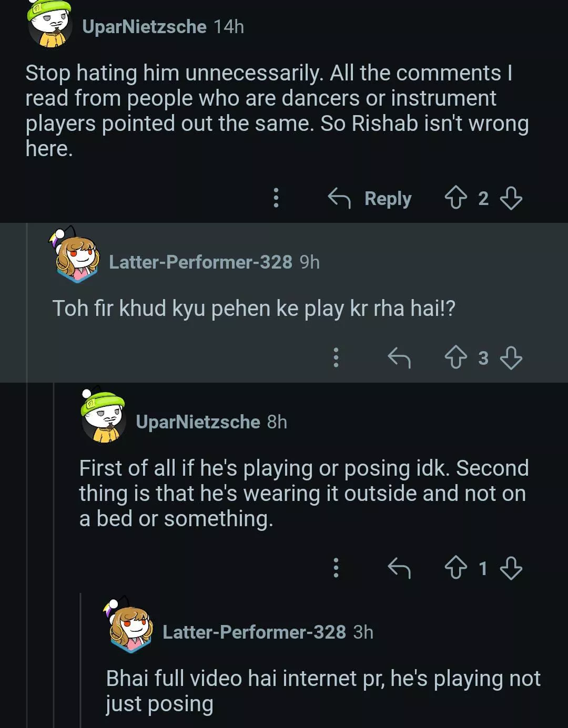
Task: Upvote the 'First of all' comment
Action: click(455, 568)
